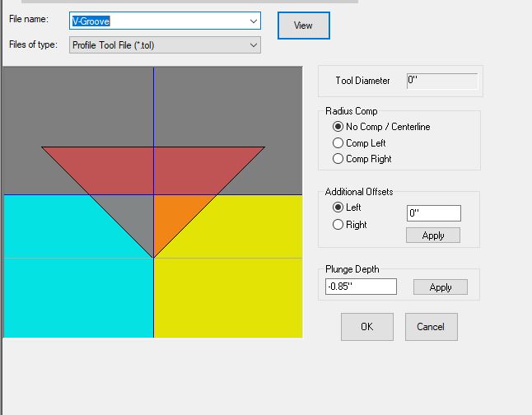The height and width of the screenshot is (415, 532).
Task: Click the View button
Action: [x=303, y=26]
